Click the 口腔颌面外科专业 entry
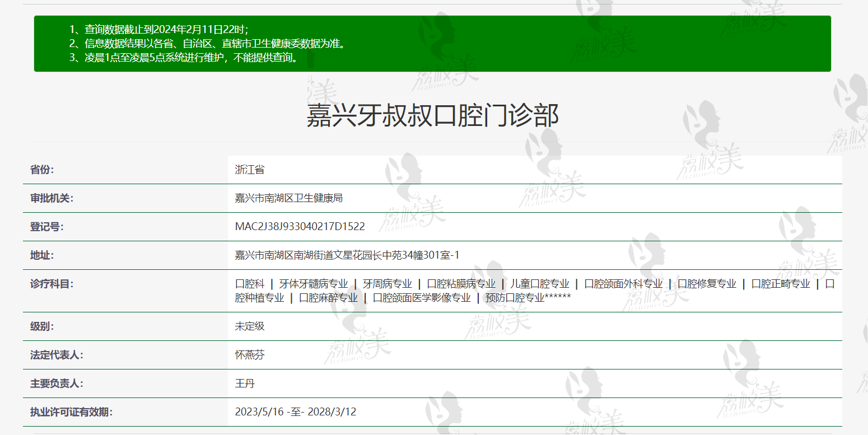The height and width of the screenshot is (435, 868). click(x=624, y=284)
